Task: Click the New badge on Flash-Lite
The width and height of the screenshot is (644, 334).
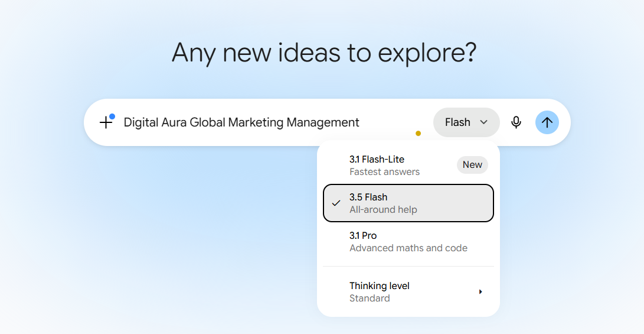Action: pos(472,165)
